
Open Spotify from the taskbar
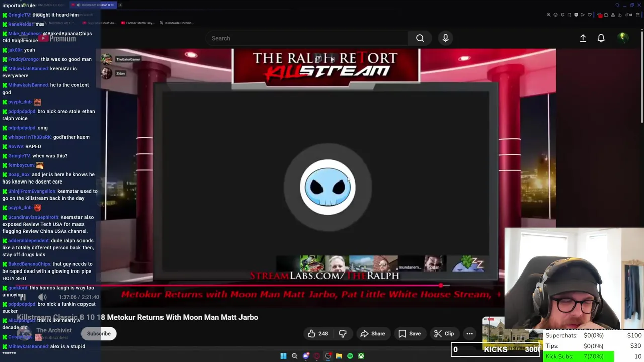tap(350, 356)
